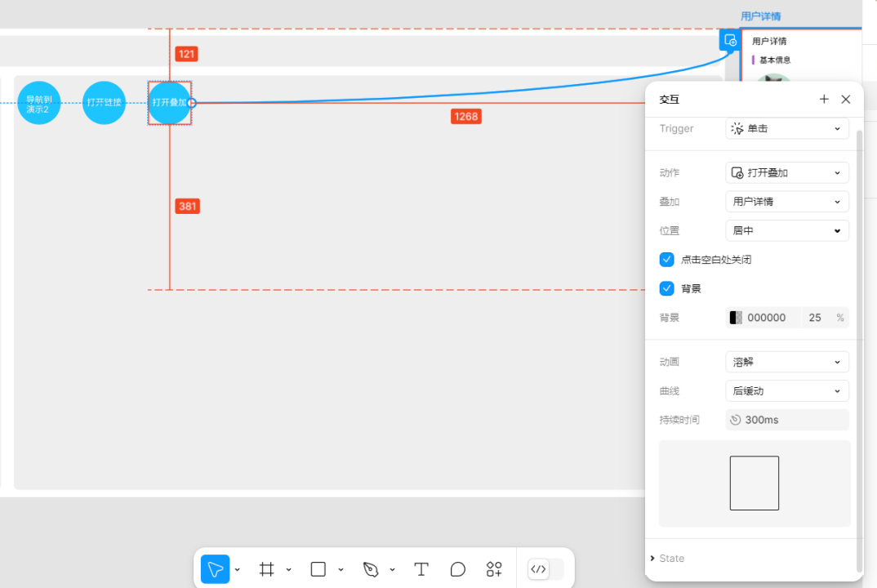Close the 交互 panel
This screenshot has width=877, height=588.
846,99
